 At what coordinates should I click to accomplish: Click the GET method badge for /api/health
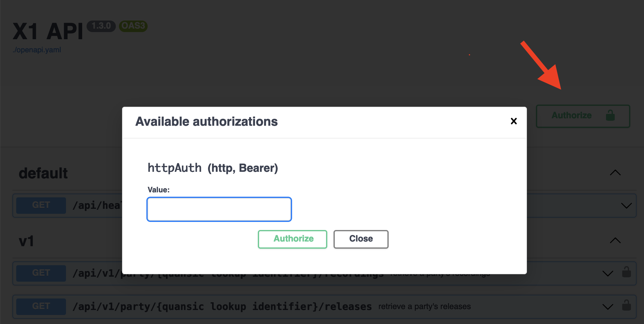click(x=40, y=205)
